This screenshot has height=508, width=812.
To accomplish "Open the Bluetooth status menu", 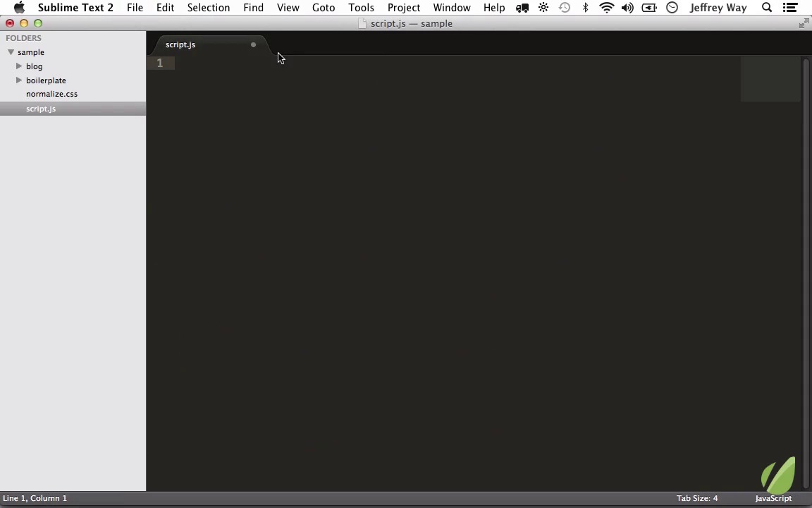I will (x=585, y=8).
